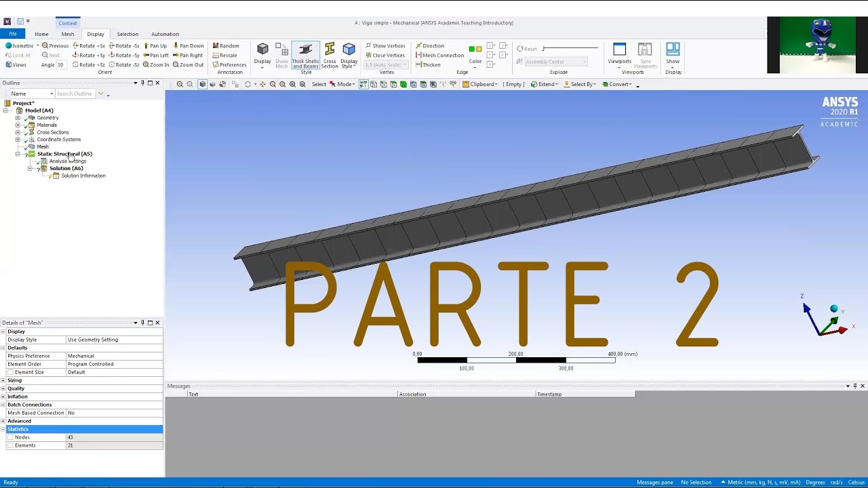Click the Previous view button
868x488 pixels.
point(55,45)
